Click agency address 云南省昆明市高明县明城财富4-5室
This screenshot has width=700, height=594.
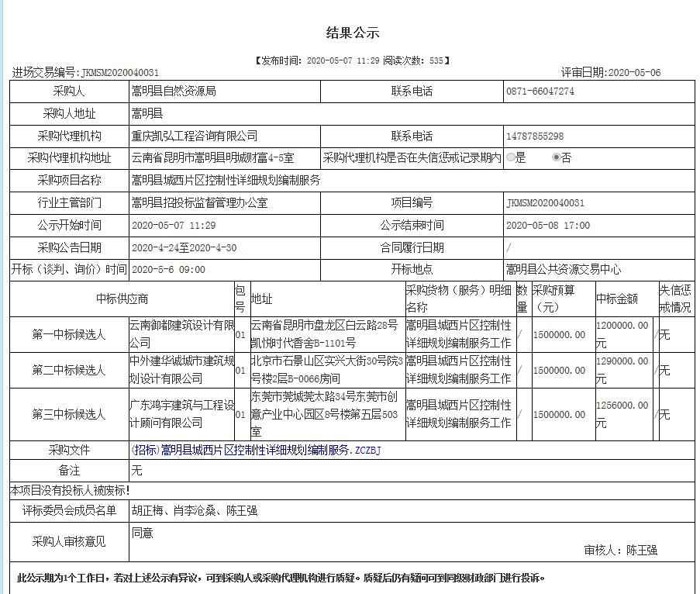[x=212, y=157]
